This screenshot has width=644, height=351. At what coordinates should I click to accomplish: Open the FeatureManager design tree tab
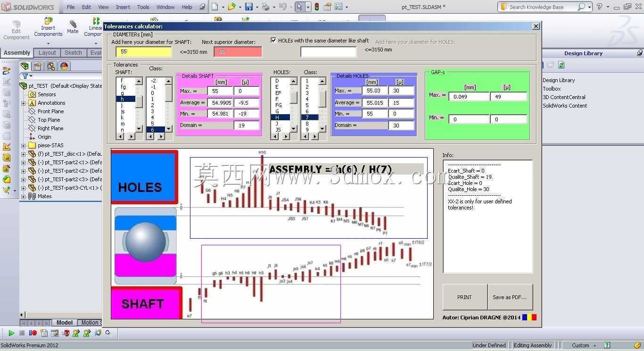pyautogui.click(x=25, y=66)
